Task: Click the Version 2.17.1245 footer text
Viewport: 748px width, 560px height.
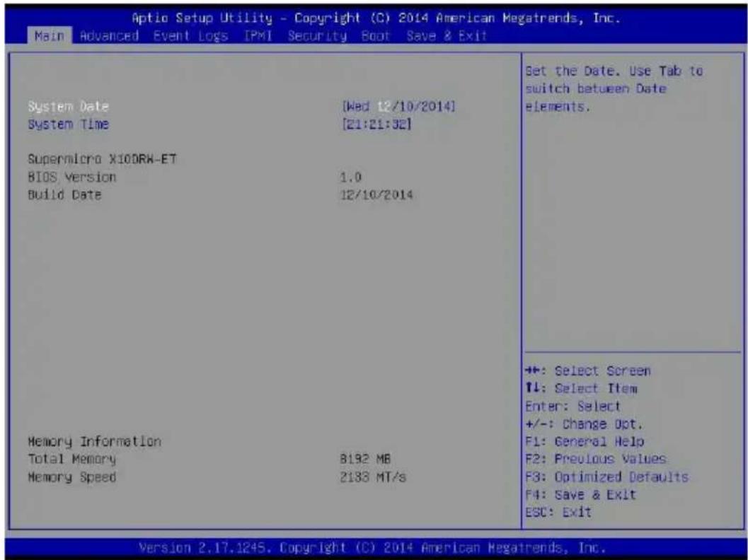Action: pos(372,547)
